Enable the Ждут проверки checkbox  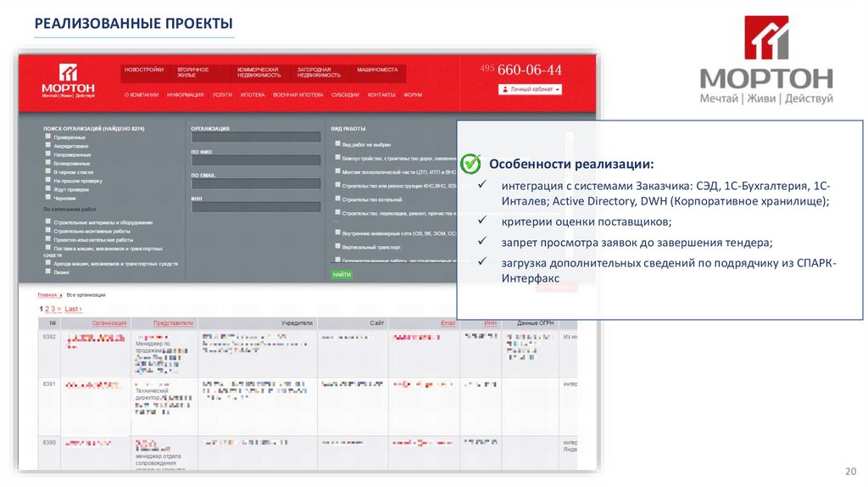(48, 189)
